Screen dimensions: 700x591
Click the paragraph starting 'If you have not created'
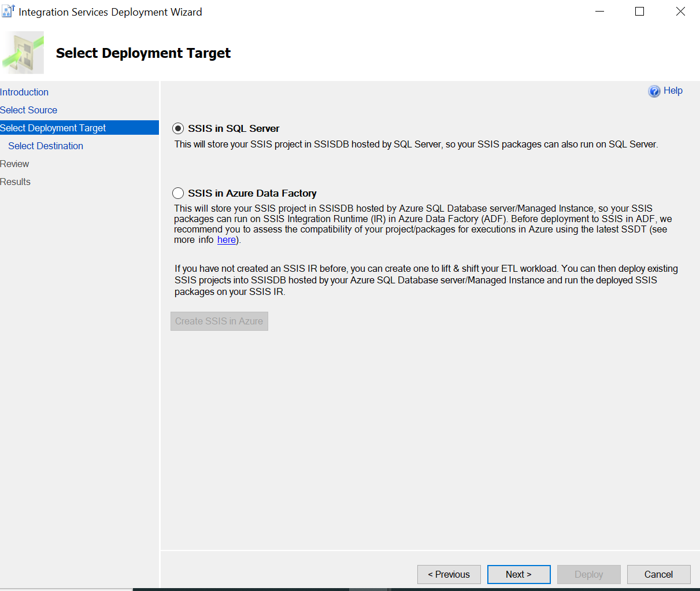click(426, 280)
